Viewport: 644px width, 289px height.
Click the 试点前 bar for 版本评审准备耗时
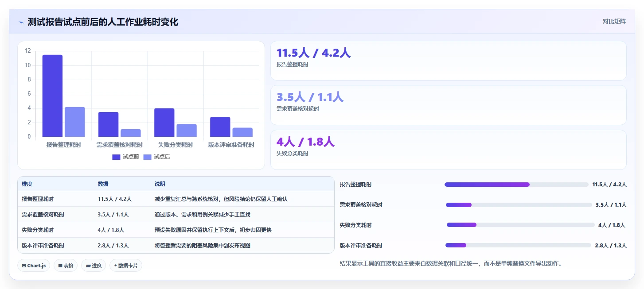[220, 127]
